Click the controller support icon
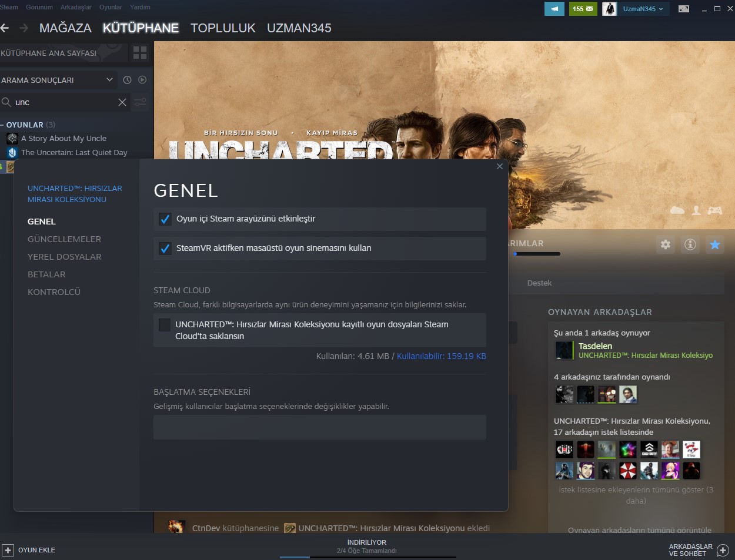The height and width of the screenshot is (560, 735). pos(714,210)
